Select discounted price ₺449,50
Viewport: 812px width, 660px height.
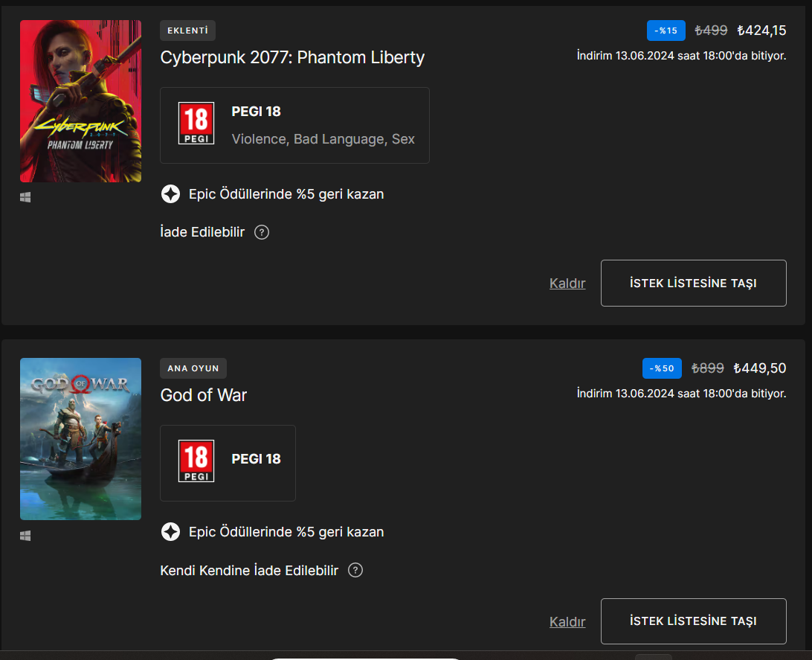[x=760, y=368]
